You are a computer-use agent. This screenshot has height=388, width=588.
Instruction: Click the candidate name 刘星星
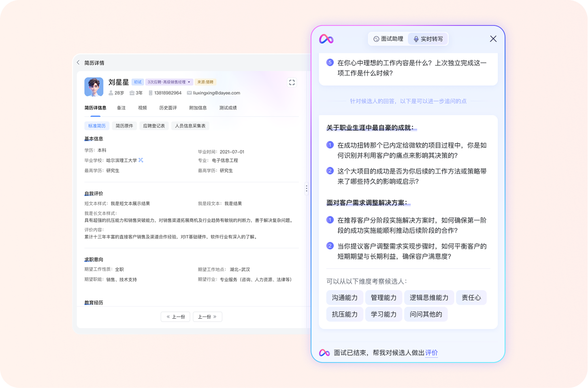point(119,82)
